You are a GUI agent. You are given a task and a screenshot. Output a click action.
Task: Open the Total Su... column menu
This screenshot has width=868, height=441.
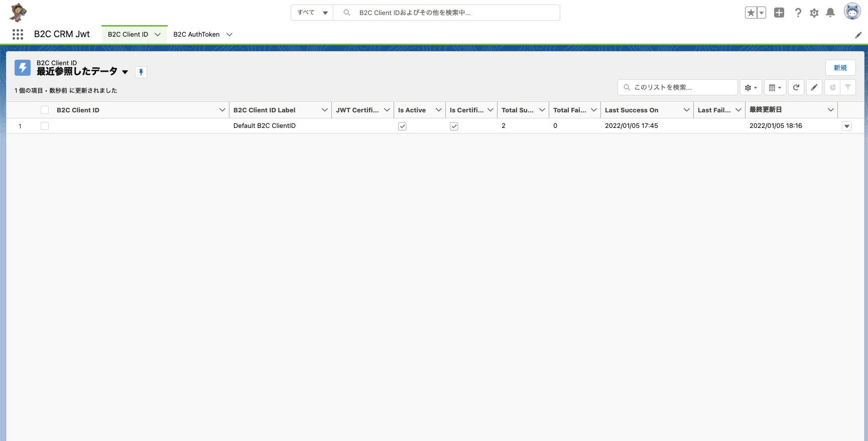point(542,110)
